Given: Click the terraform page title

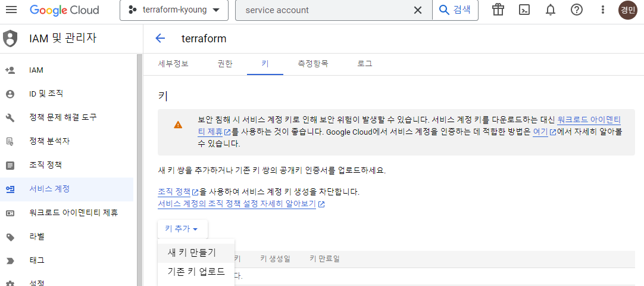Looking at the screenshot, I should click(204, 39).
